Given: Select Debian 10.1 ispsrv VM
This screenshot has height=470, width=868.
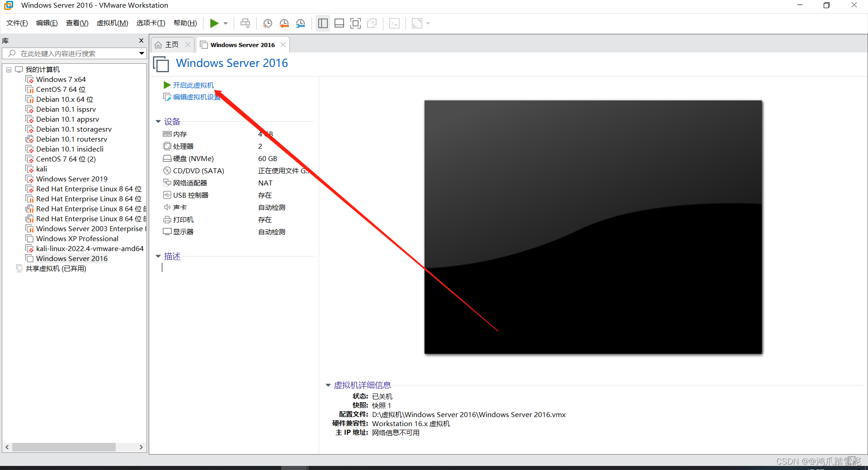Looking at the screenshot, I should [66, 109].
